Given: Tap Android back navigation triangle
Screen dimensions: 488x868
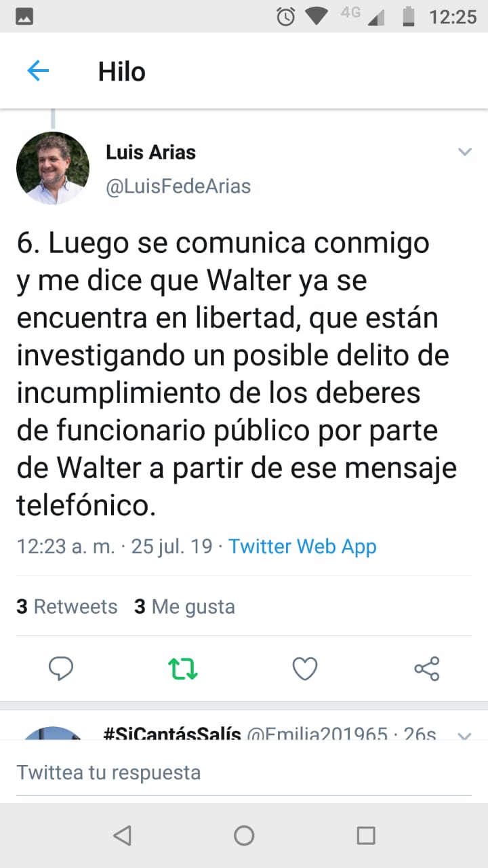Looking at the screenshot, I should tap(122, 835).
